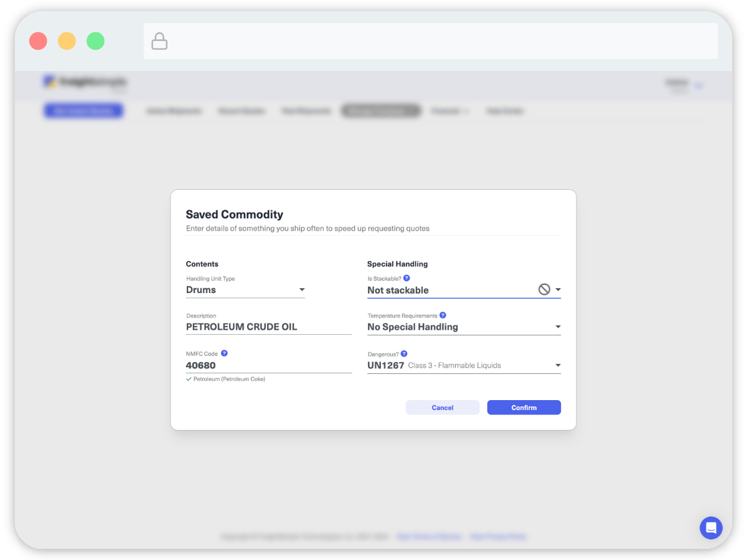Screen dimensions: 747x560
Task: Open the chat widget bubble
Action: [710, 528]
